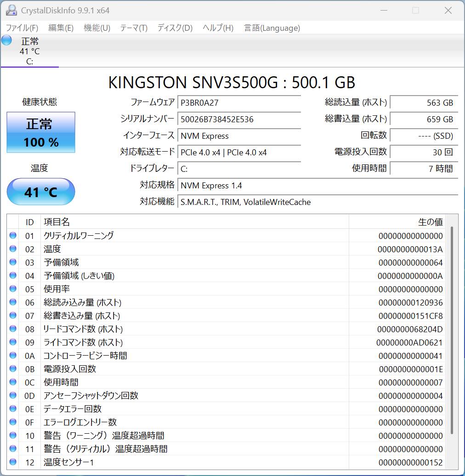Image resolution: width=465 pixels, height=476 pixels.
Task: Select raw value 0000000000001E
Action: click(411, 369)
